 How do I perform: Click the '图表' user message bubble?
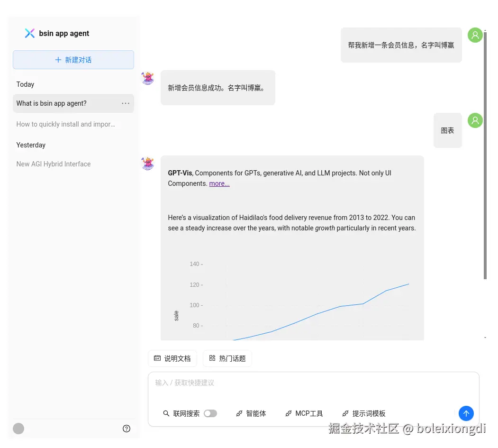(447, 130)
